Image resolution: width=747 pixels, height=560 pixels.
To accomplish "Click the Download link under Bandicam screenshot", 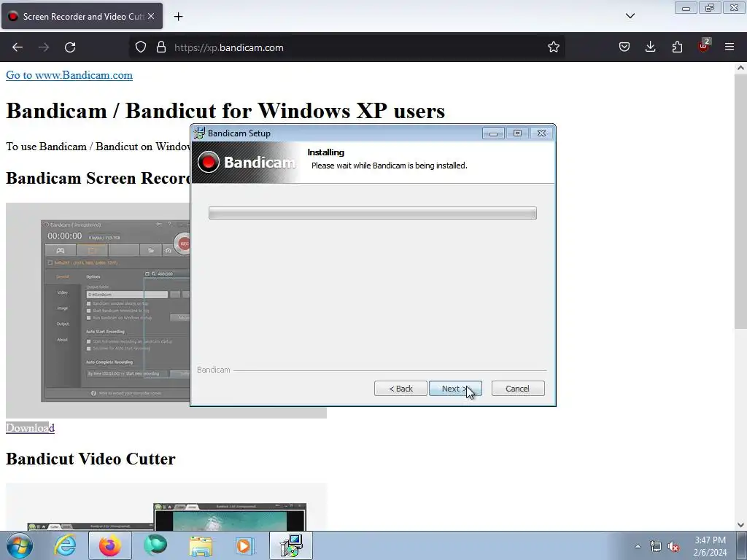I will click(x=30, y=427).
